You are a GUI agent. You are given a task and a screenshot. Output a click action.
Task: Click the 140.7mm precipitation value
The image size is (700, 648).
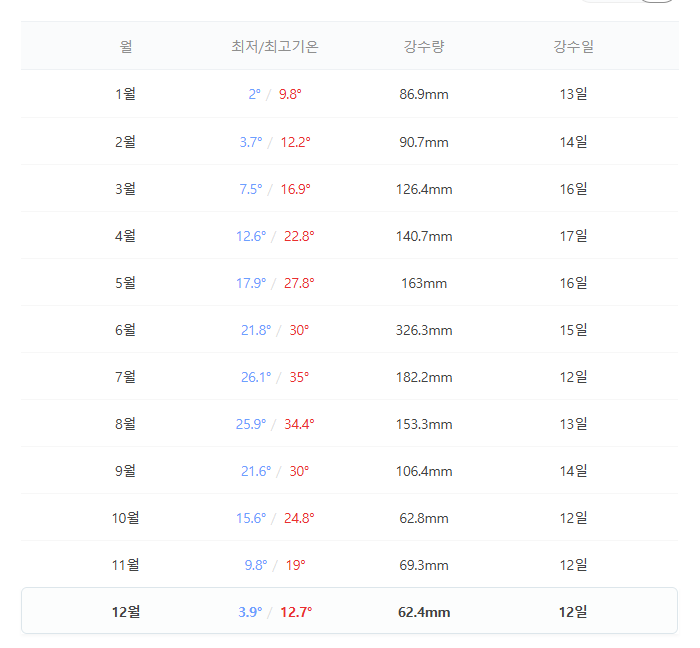424,236
